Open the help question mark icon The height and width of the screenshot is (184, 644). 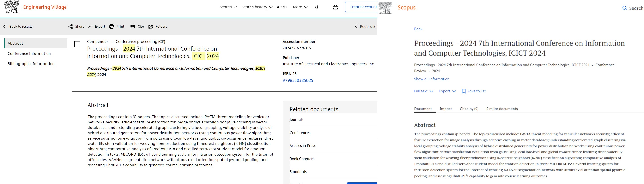[317, 7]
